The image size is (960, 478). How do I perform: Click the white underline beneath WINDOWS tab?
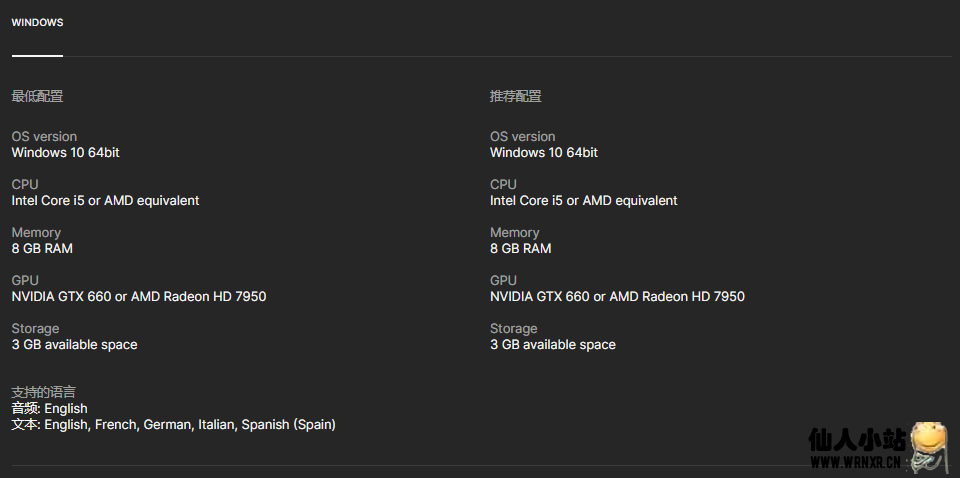click(x=37, y=56)
